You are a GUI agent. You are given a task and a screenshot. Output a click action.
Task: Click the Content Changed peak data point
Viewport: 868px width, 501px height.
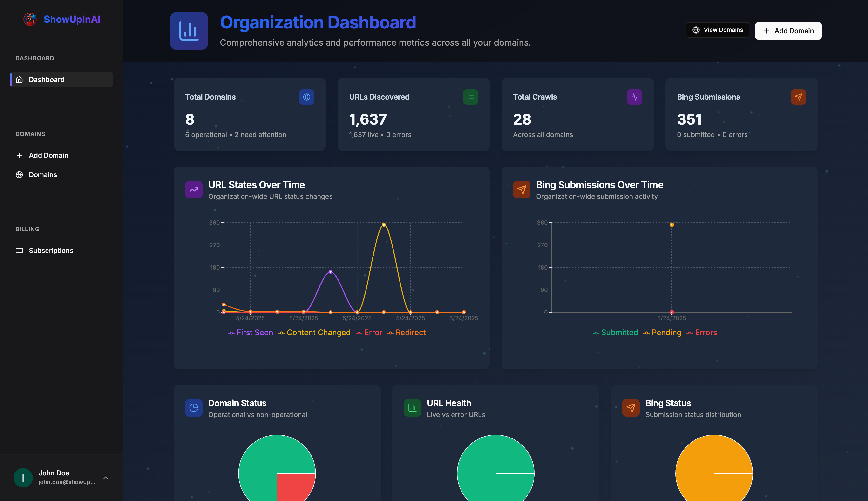pyautogui.click(x=384, y=225)
